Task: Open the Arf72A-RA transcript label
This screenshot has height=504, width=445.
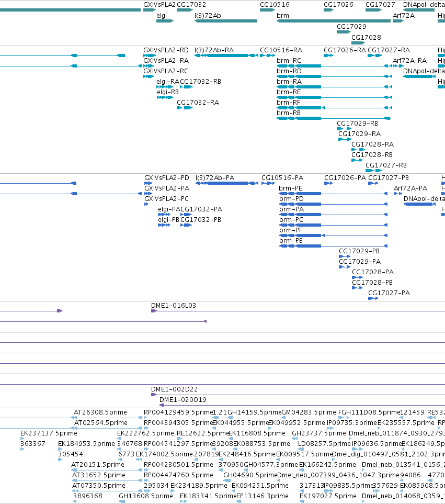Action: 409,60
